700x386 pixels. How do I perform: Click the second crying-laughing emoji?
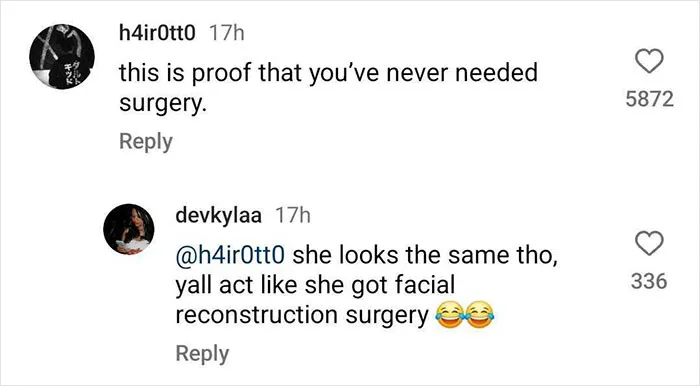479,315
